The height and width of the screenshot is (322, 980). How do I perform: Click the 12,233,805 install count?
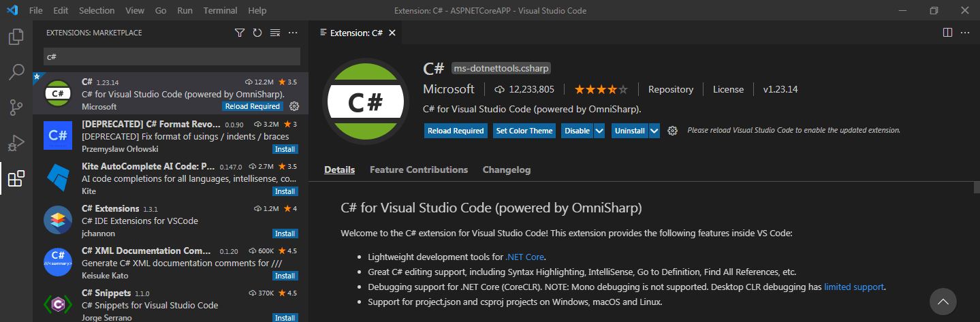click(x=524, y=89)
